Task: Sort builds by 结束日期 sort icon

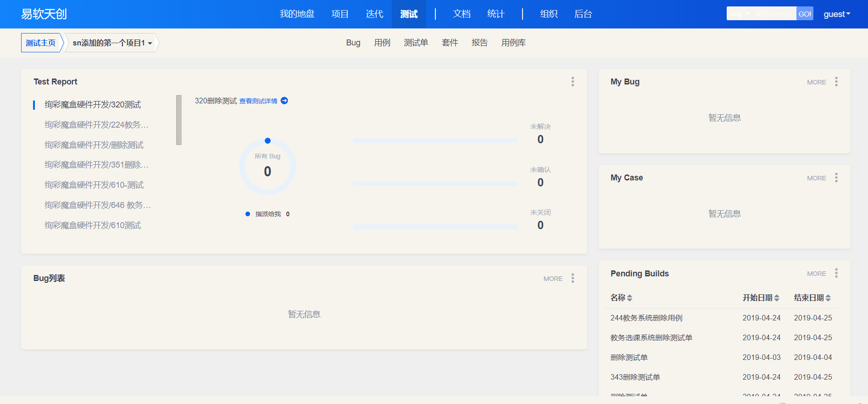Action: [x=828, y=298]
